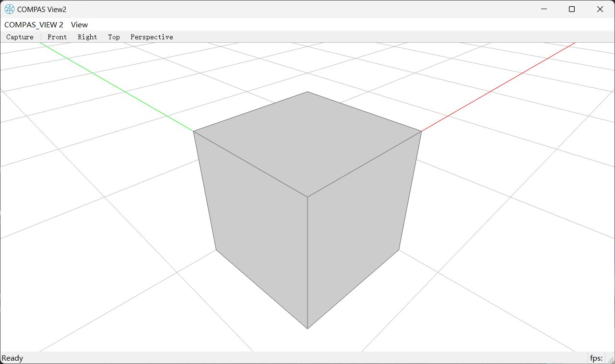Image resolution: width=615 pixels, height=364 pixels.
Task: Capture a screenshot of the viewport
Action: [20, 37]
